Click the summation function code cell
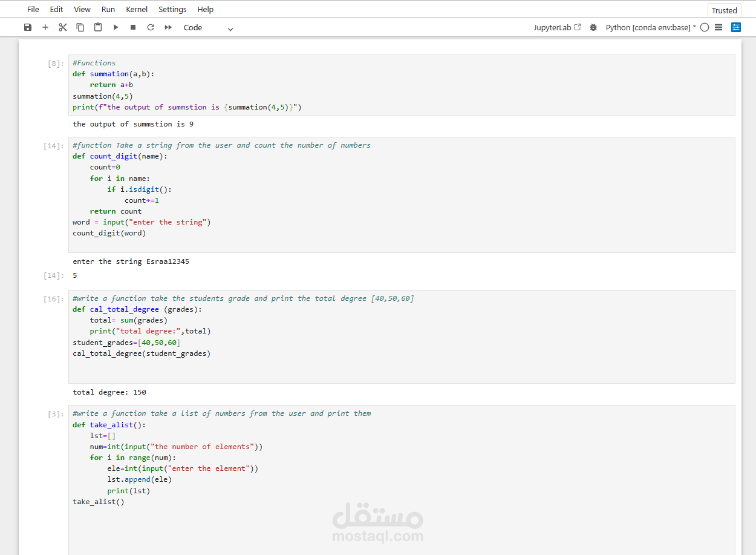Screen dimensions: 756x555 click(402, 85)
